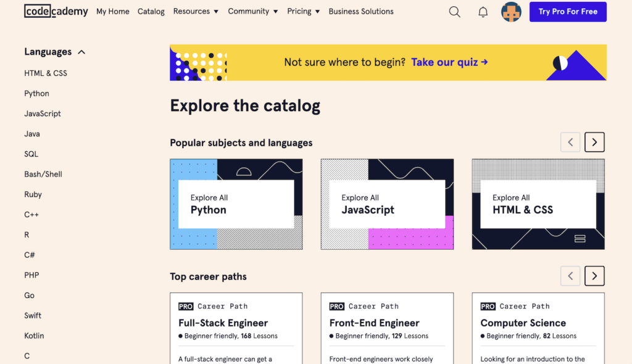Click the back arrow above Top career paths

pyautogui.click(x=570, y=276)
